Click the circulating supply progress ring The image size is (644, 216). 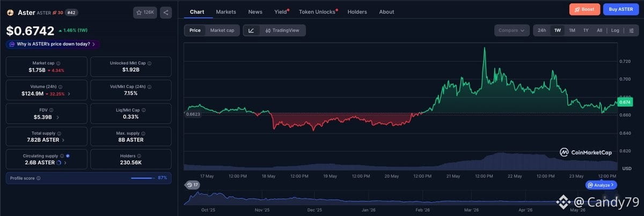pyautogui.click(x=59, y=162)
